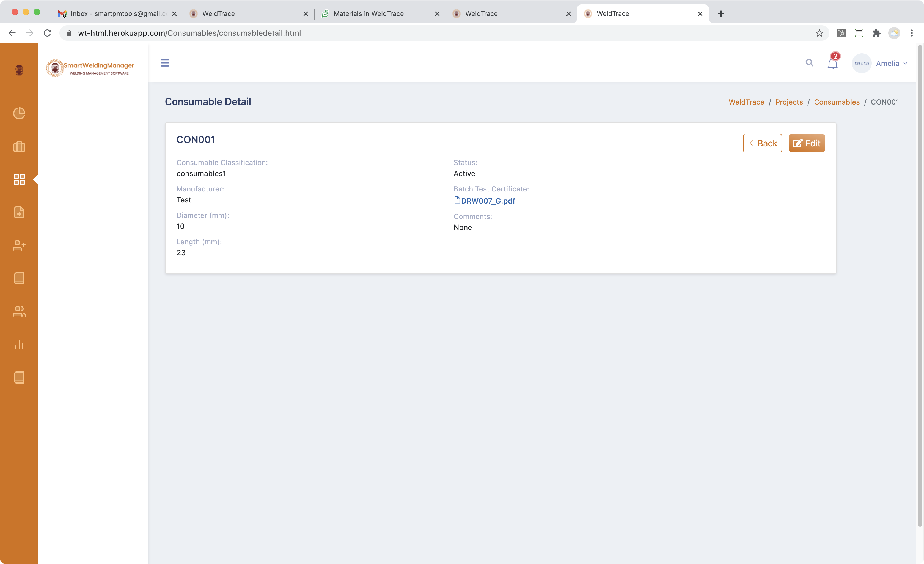Open Chrome three-dot menu

912,33
